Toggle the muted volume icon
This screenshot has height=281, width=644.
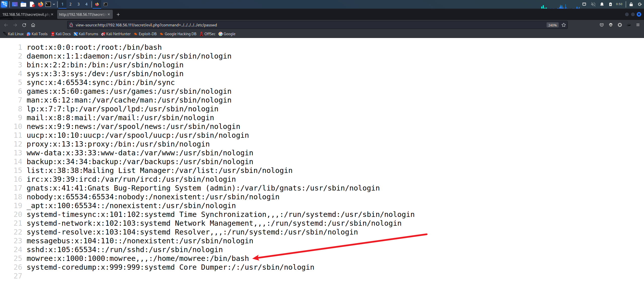coord(593,4)
